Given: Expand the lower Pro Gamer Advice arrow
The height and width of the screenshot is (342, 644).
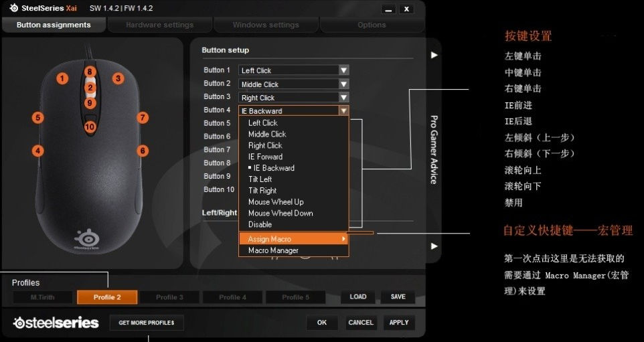Looking at the screenshot, I should coord(434,246).
